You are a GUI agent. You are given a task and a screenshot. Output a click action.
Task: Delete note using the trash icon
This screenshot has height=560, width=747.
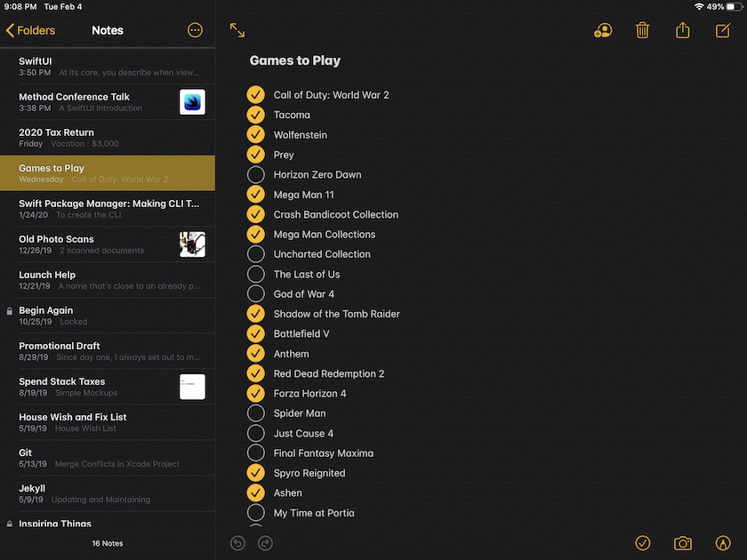tap(643, 30)
